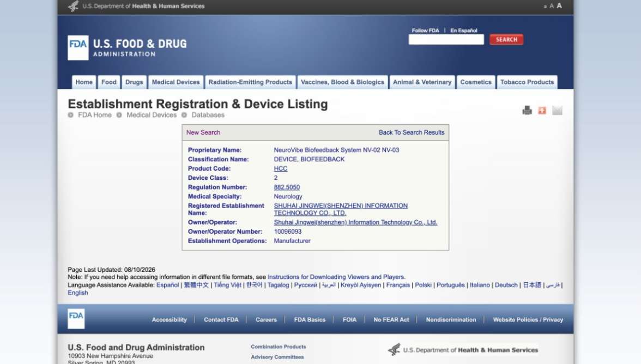641x364 pixels.
Task: Select Português language link
Action: coord(450,285)
